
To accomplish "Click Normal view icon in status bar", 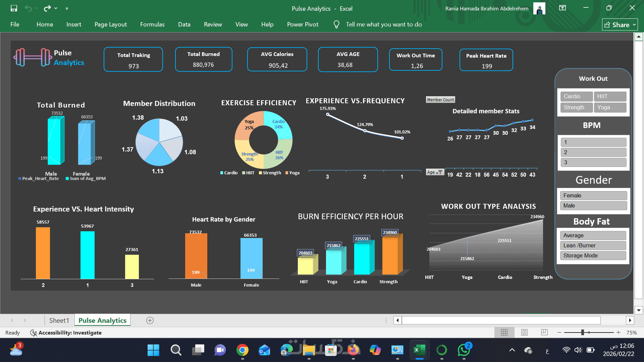I will coord(504,333).
